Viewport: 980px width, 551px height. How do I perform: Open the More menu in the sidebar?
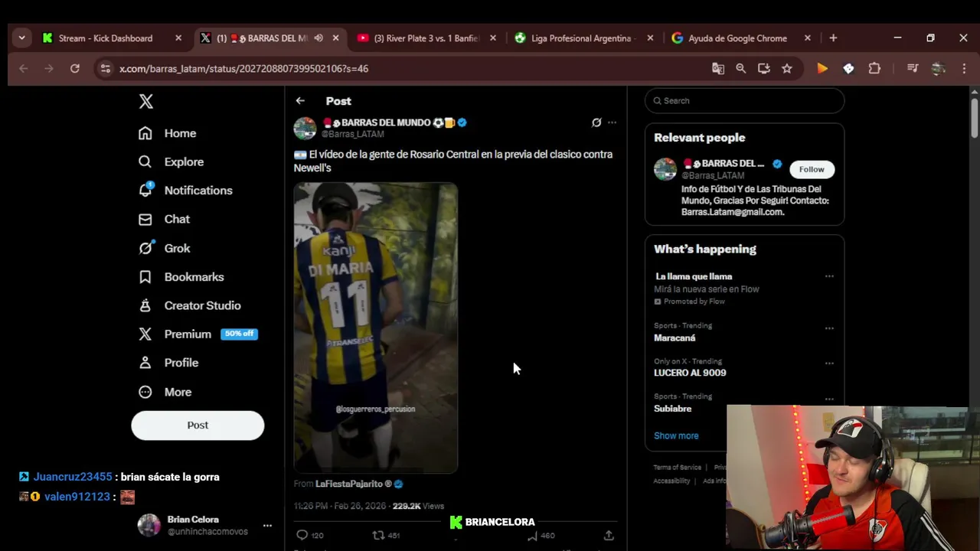165,392
